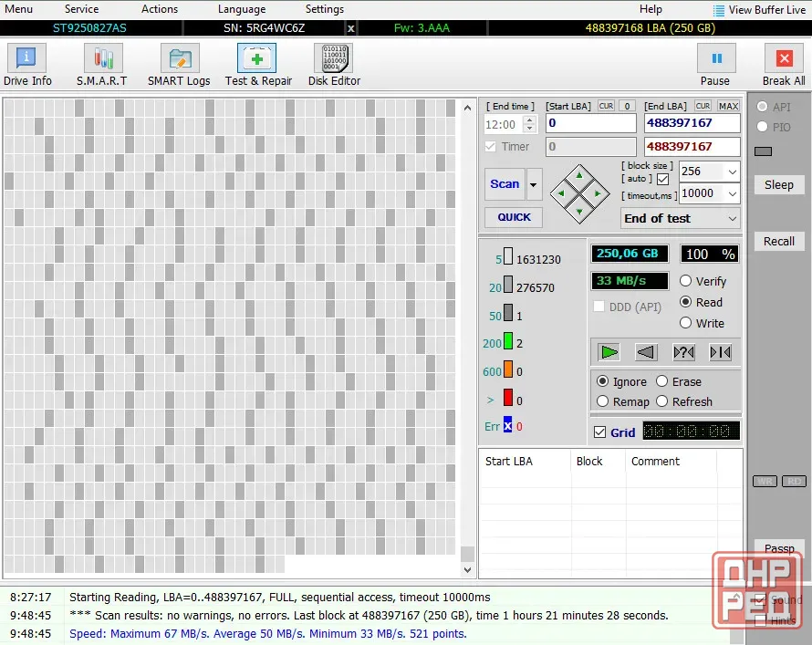Screen dimensions: 812x645
Task: Click the up arrow on the diamond pad
Action: pos(579,175)
